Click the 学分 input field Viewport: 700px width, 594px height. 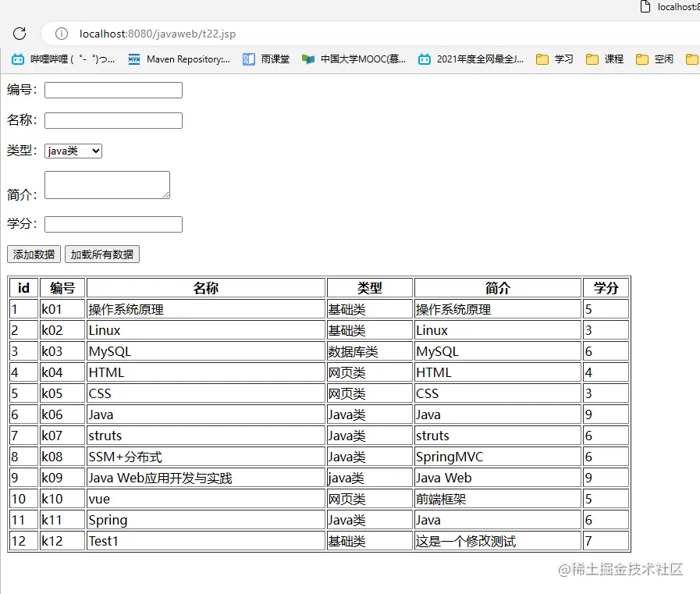113,224
